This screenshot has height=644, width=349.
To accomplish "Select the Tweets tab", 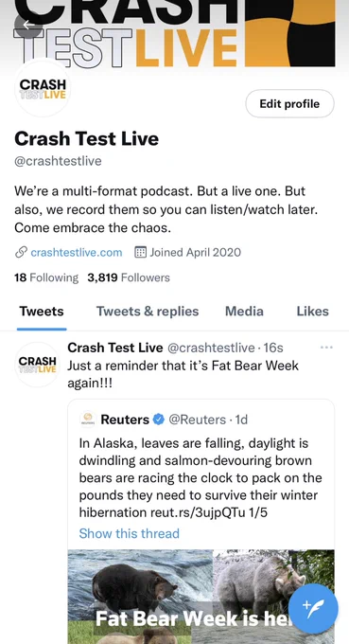I will click(42, 312).
